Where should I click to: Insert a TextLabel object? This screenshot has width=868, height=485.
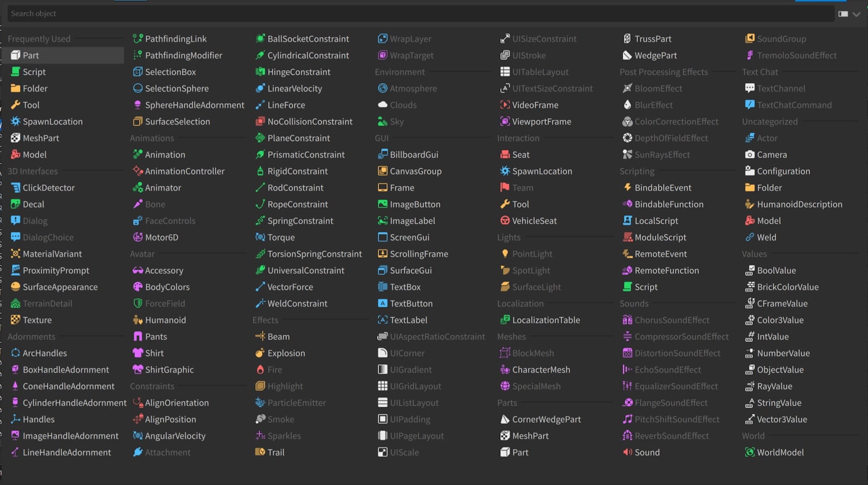[x=408, y=320]
